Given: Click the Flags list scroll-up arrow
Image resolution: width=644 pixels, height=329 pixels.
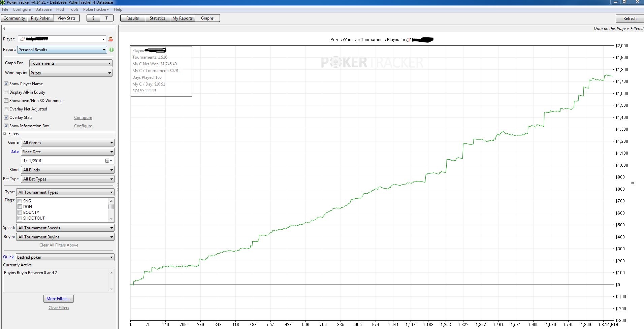Looking at the screenshot, I should point(111,201).
